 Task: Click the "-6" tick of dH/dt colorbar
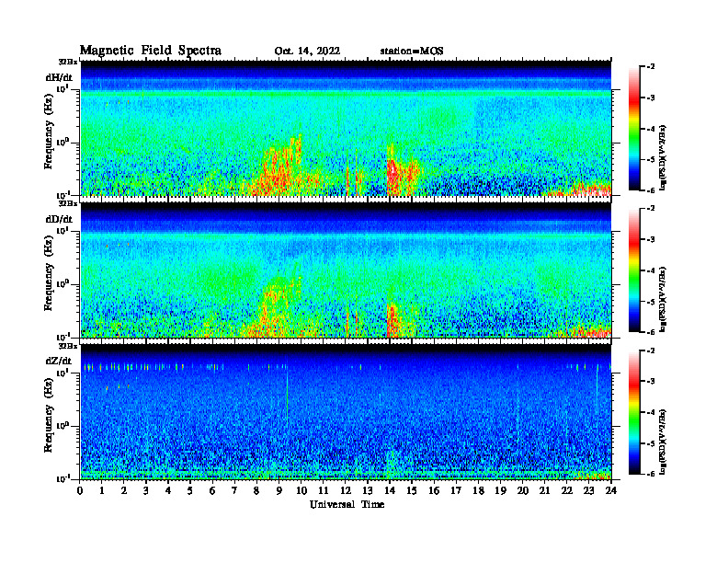(651, 190)
